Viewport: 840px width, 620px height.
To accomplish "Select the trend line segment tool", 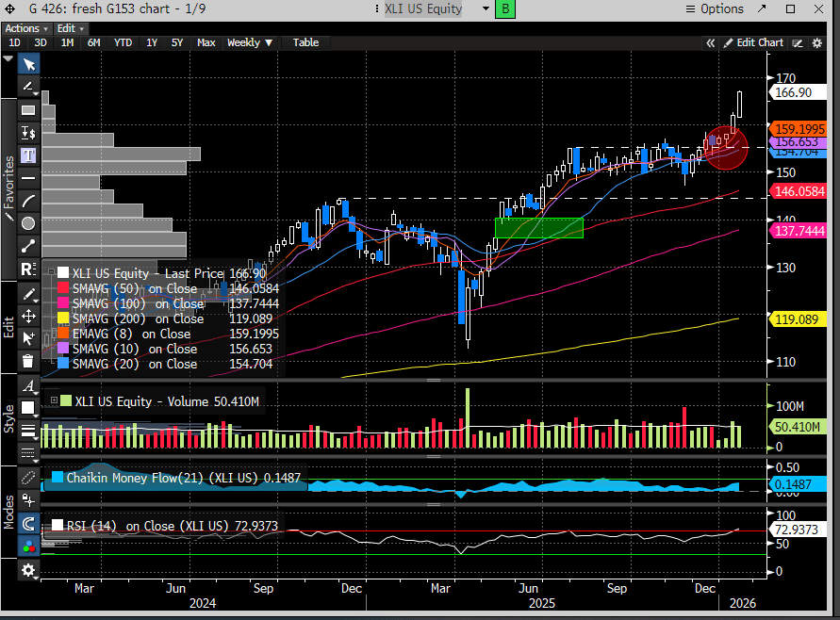I will [28, 246].
